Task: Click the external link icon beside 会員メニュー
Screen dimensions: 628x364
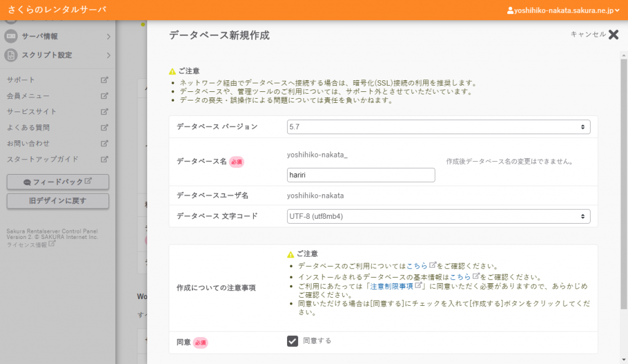Action: (x=104, y=96)
